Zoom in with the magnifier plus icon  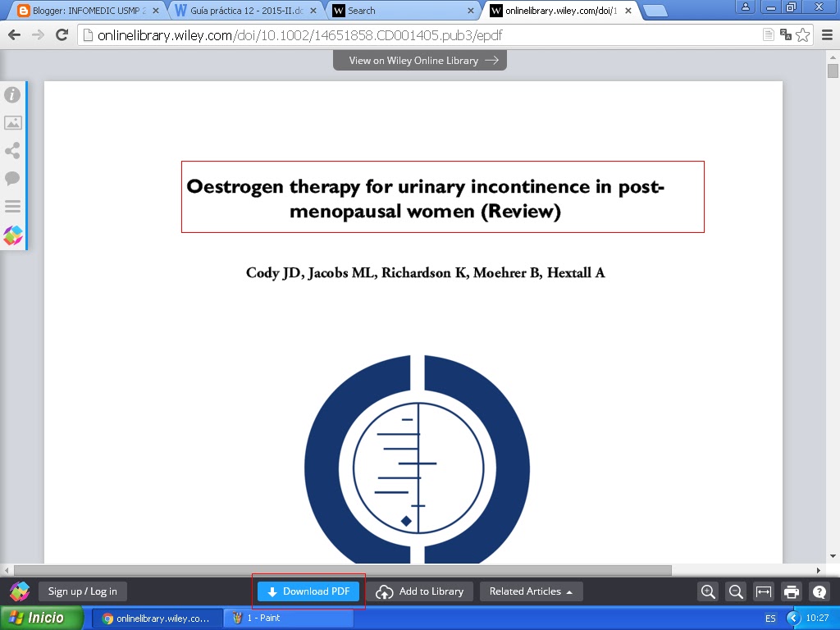[x=708, y=591]
